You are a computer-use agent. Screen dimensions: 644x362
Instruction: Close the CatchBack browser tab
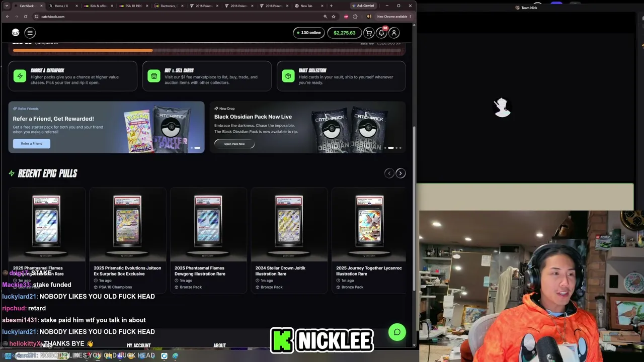click(41, 6)
